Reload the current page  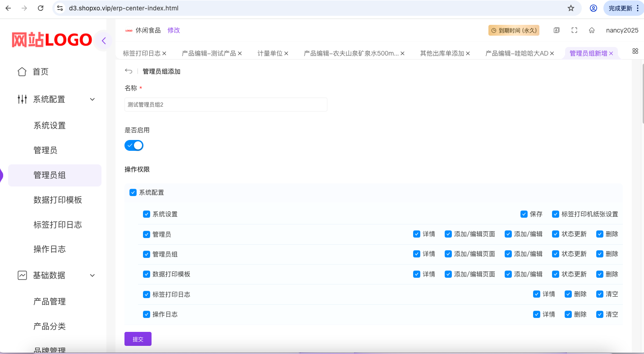(x=41, y=8)
